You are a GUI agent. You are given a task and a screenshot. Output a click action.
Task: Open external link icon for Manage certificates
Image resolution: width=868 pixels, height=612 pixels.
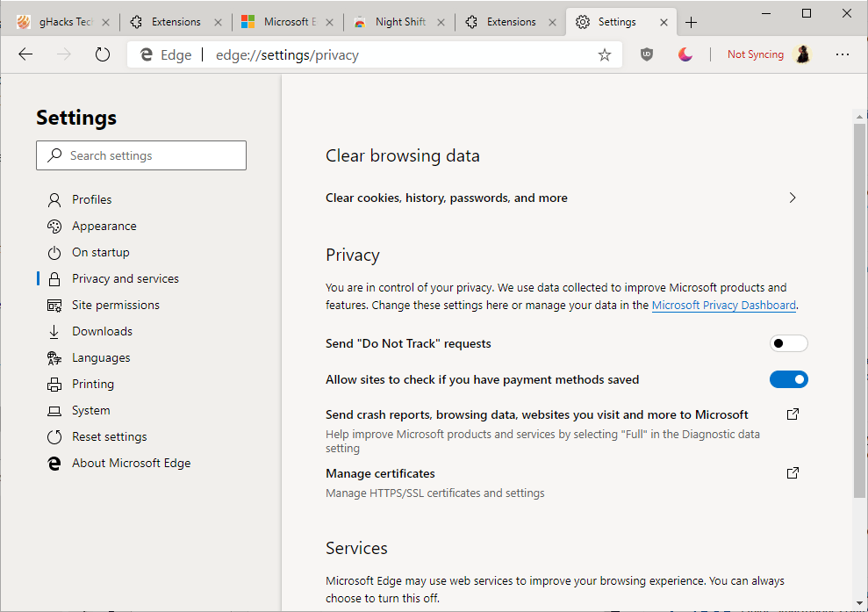tap(793, 473)
